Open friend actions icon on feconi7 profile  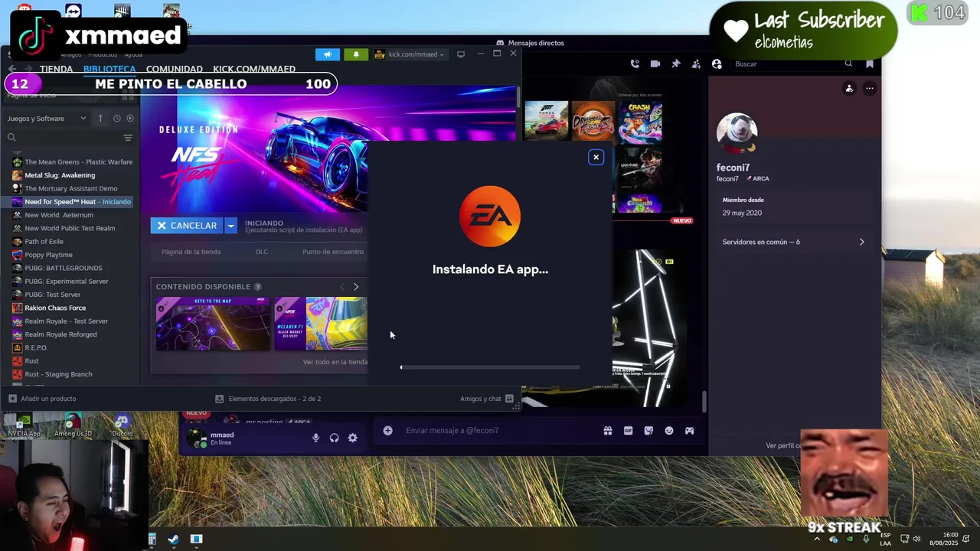click(x=849, y=89)
